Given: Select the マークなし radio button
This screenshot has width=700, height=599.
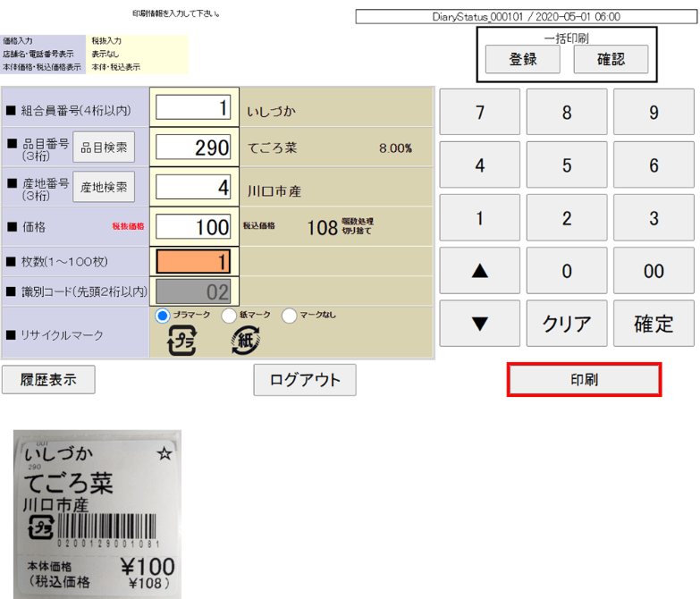Looking at the screenshot, I should [290, 316].
